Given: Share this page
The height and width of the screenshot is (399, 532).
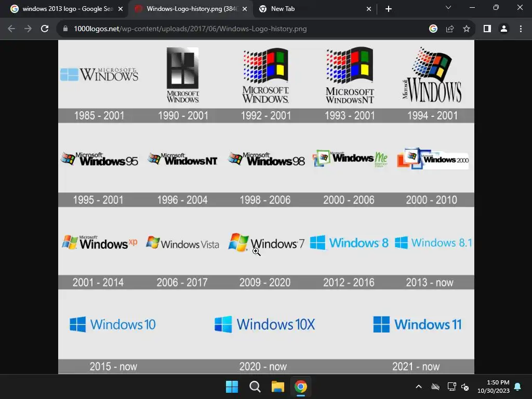Looking at the screenshot, I should (x=450, y=29).
